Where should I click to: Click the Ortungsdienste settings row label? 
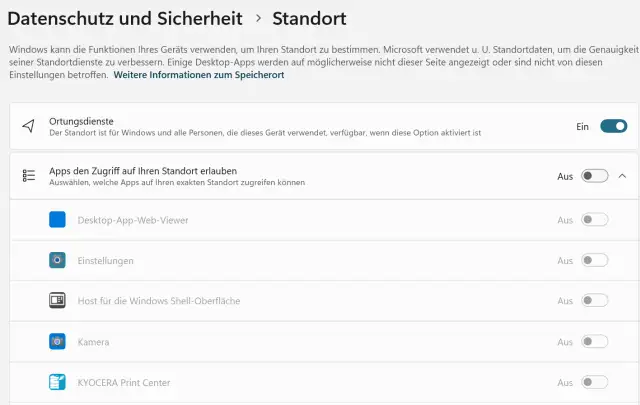(82, 121)
